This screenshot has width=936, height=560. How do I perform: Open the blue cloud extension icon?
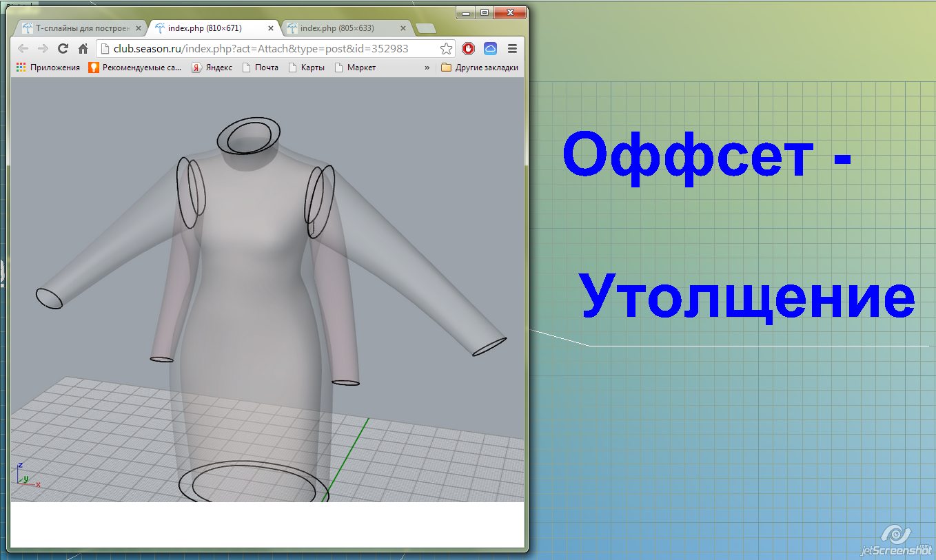490,49
